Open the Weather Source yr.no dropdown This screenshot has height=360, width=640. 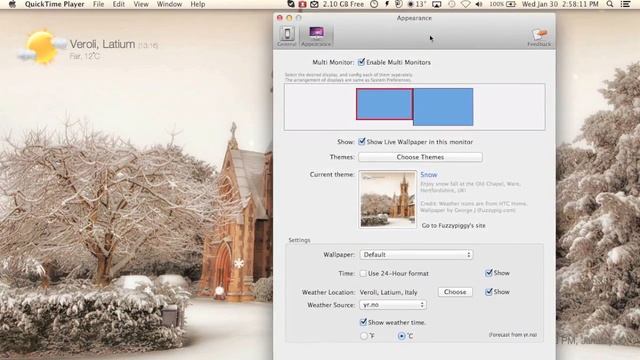(x=393, y=305)
